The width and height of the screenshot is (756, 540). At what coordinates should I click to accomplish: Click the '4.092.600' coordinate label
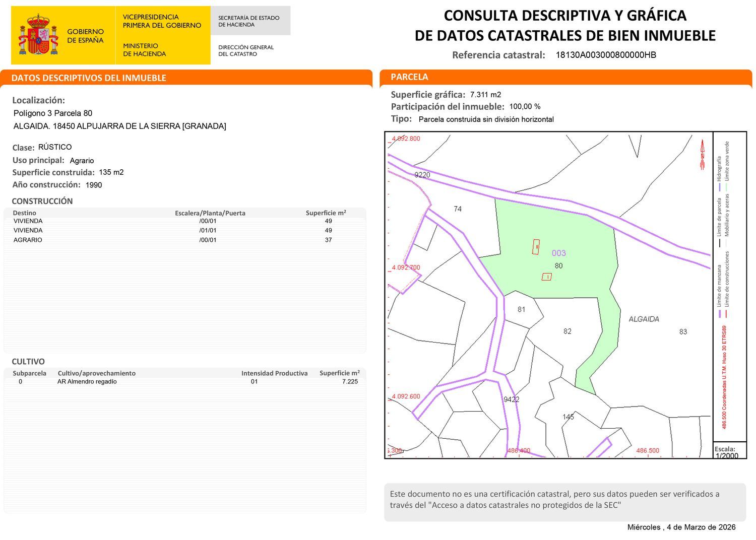point(406,396)
